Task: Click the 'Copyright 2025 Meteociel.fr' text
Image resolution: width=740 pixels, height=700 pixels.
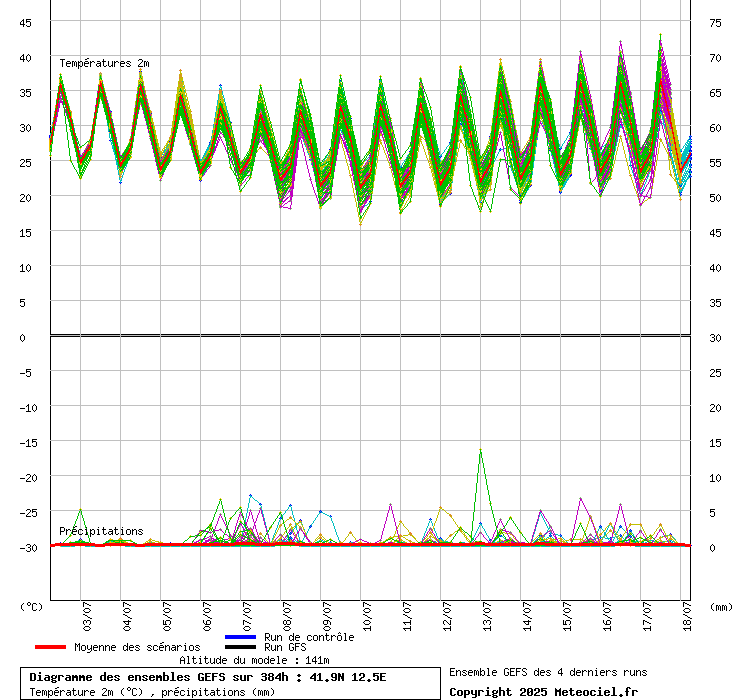Action: (x=544, y=692)
